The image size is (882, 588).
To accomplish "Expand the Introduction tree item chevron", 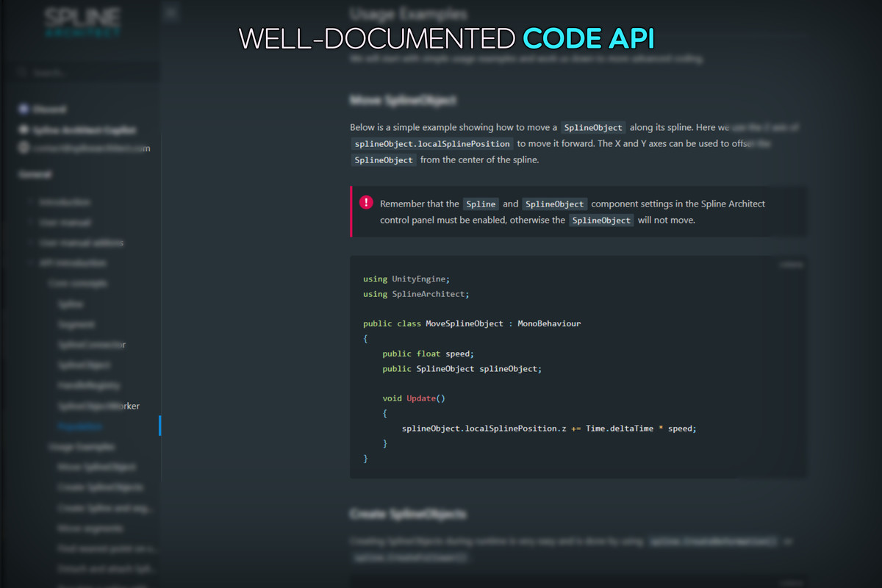I will click(30, 201).
